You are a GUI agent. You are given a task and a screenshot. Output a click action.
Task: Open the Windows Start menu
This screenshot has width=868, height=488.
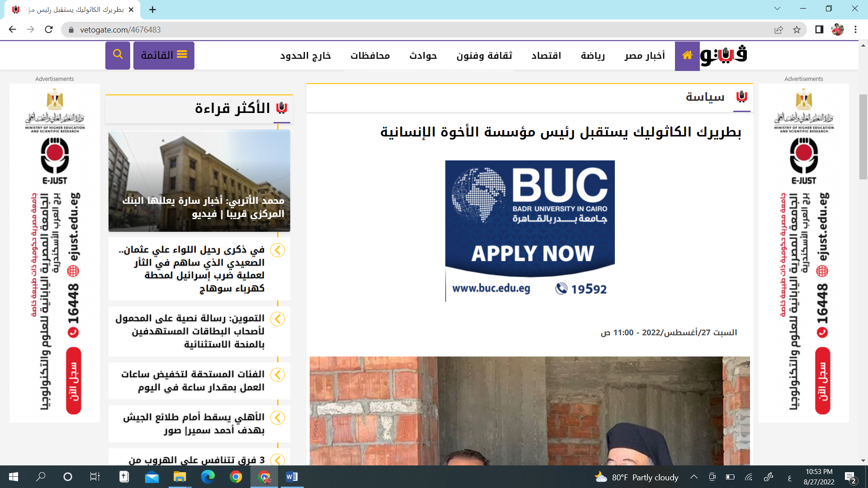coord(13,477)
